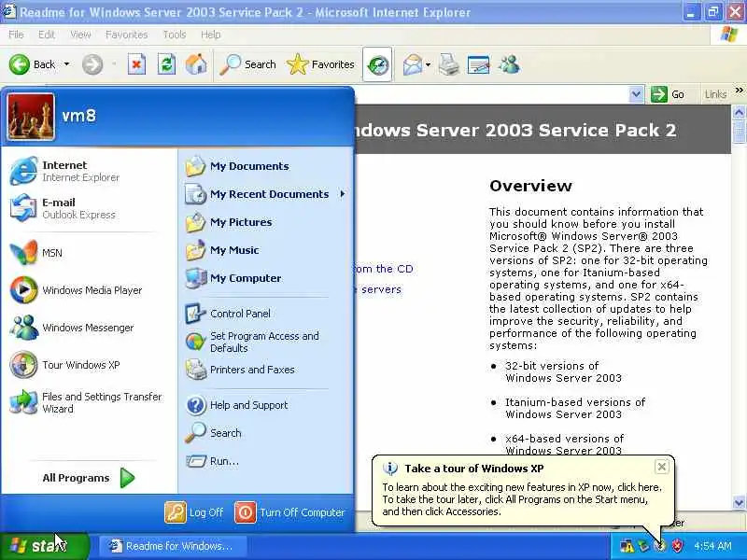This screenshot has width=747, height=560.
Task: Click the Messenger icon in the toolbar
Action: pyautogui.click(x=509, y=64)
